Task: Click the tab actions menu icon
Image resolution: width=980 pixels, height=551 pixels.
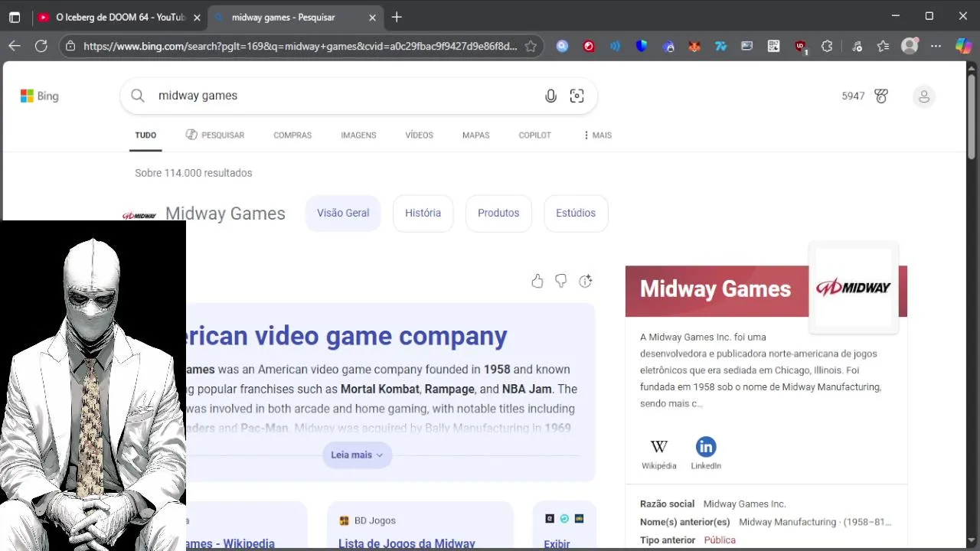Action: (x=15, y=17)
